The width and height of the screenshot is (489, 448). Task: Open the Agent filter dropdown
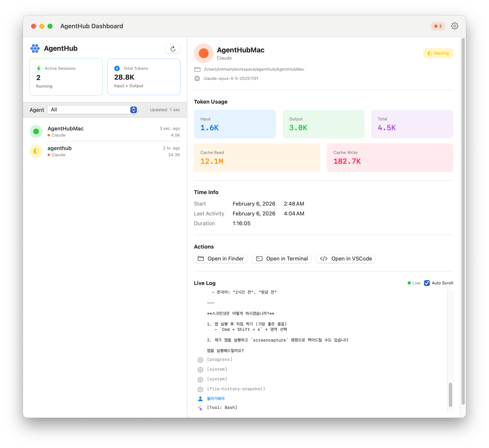click(93, 110)
